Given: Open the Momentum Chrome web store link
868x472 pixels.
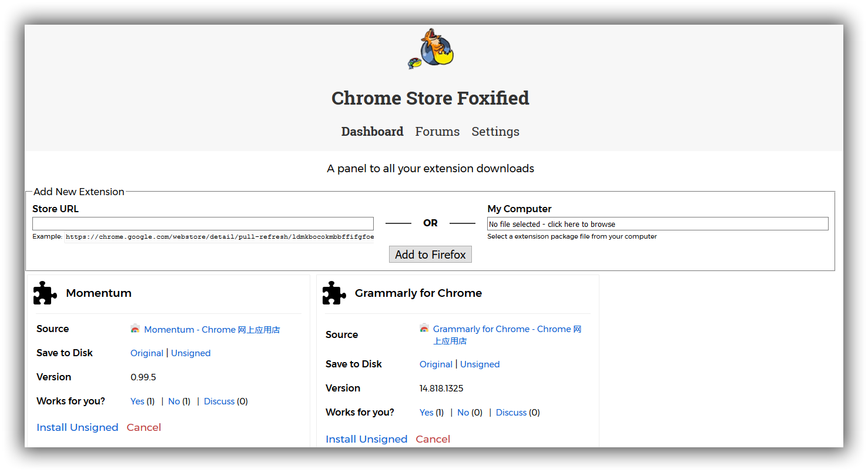Looking at the screenshot, I should (212, 329).
